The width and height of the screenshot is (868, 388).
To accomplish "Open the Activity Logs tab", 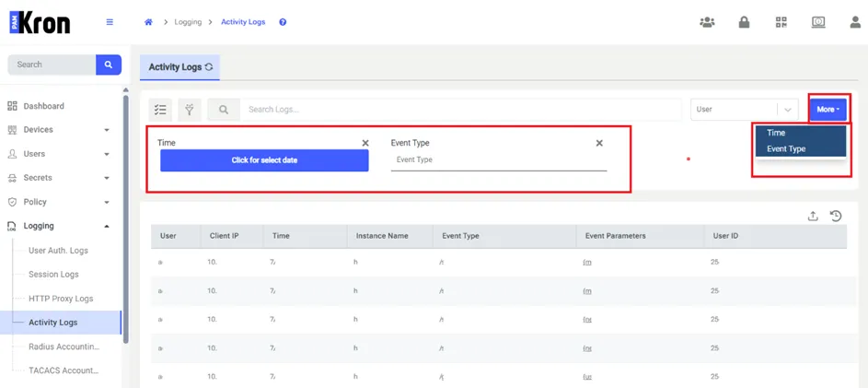I will click(x=179, y=67).
